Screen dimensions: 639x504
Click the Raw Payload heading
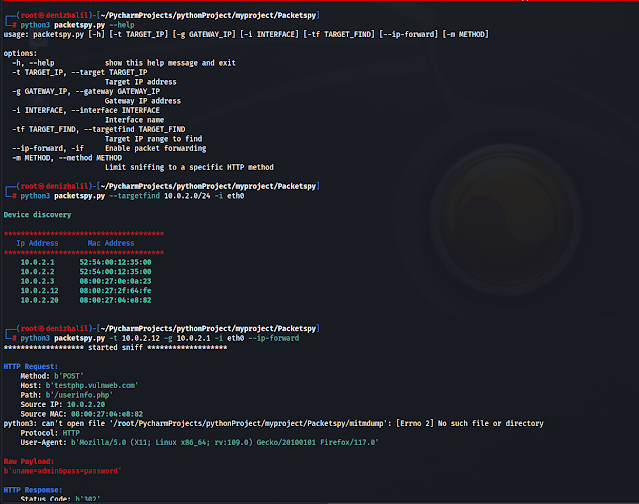29,462
